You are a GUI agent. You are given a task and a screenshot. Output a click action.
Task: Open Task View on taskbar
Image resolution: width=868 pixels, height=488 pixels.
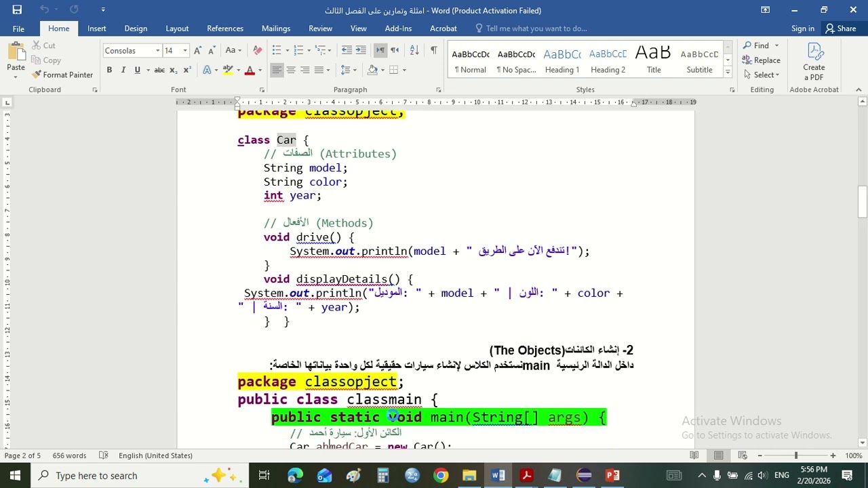pyautogui.click(x=264, y=476)
